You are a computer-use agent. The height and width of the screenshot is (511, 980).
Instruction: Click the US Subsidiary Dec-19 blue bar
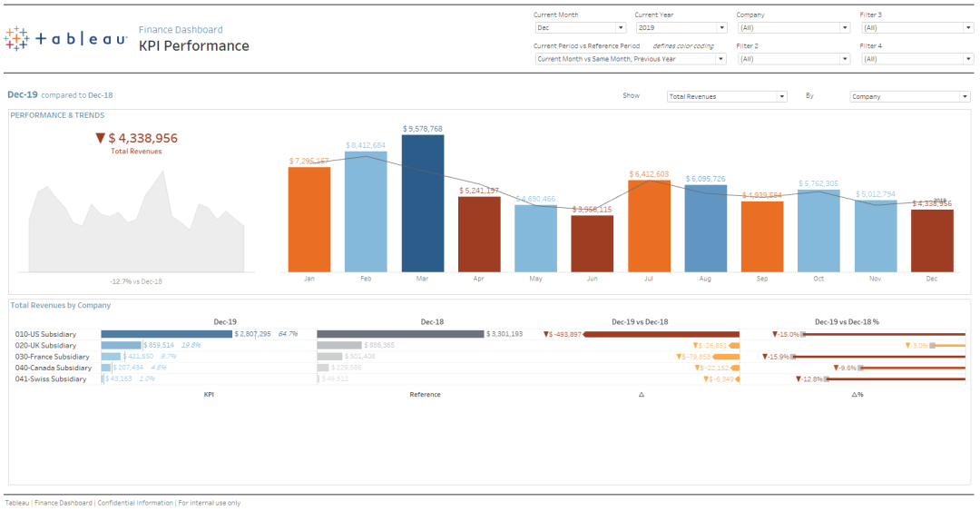click(x=166, y=334)
